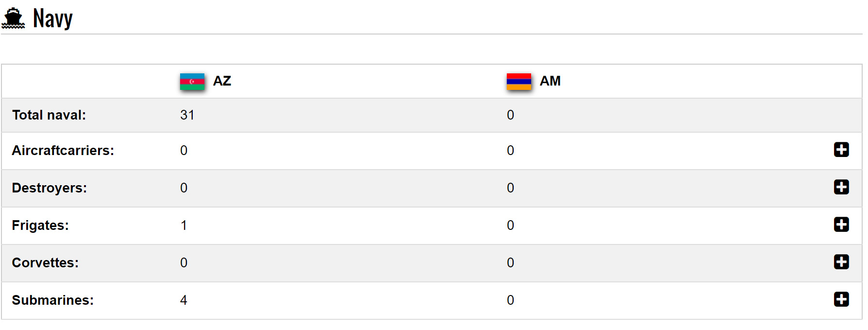The image size is (868, 330).
Task: Click the Destroyers row label
Action: 50,188
